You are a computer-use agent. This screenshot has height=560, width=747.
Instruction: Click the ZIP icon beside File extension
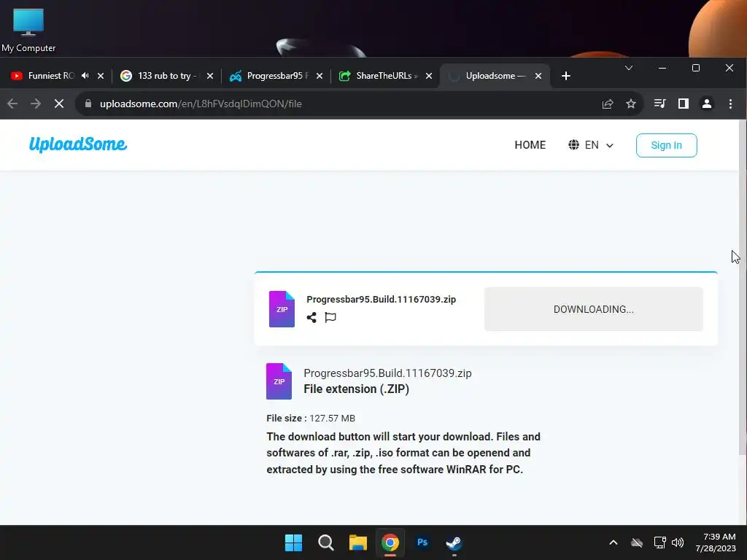279,381
